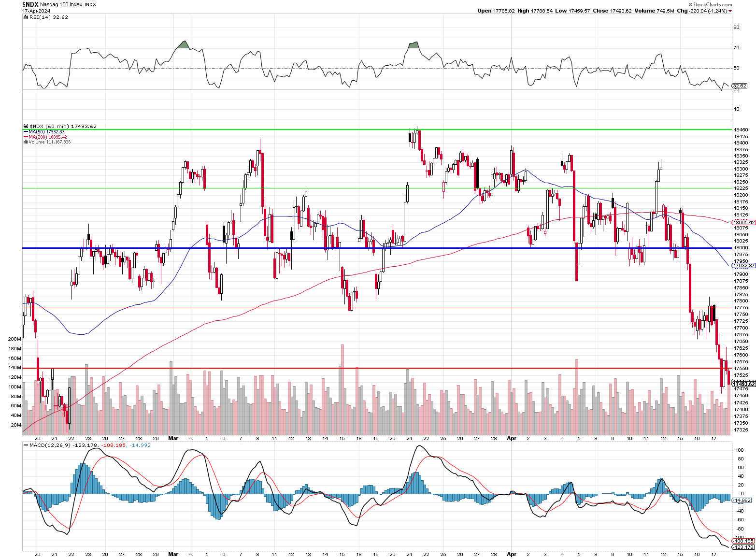Click the MACD(12,26,9) indicator label
Viewport: 756px width, 559px height.
(50, 445)
